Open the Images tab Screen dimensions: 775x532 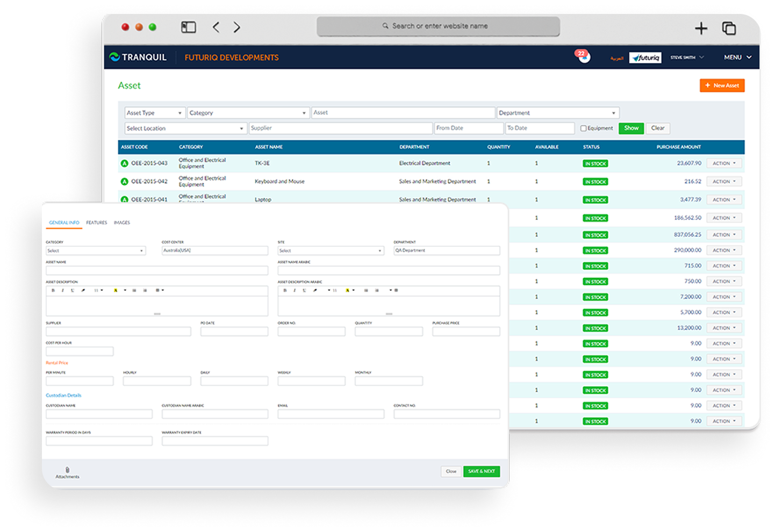pos(121,222)
